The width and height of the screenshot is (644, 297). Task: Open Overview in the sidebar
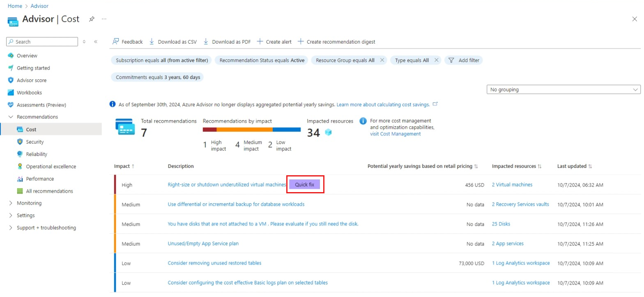tap(27, 56)
